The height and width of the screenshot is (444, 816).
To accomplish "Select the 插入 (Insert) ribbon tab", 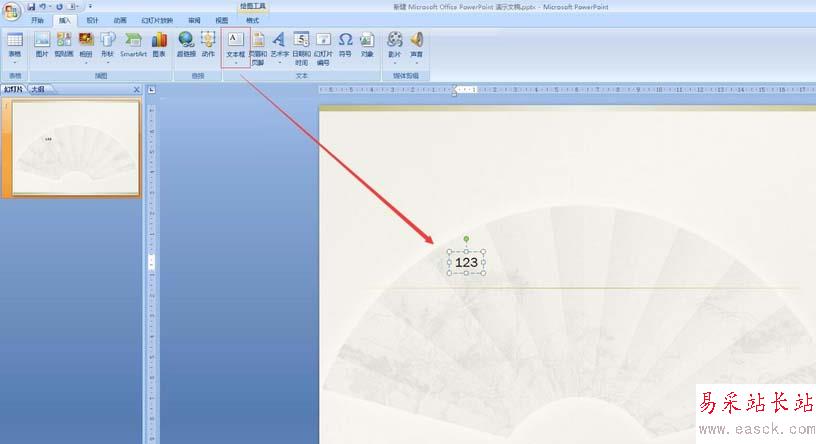I will pyautogui.click(x=65, y=20).
